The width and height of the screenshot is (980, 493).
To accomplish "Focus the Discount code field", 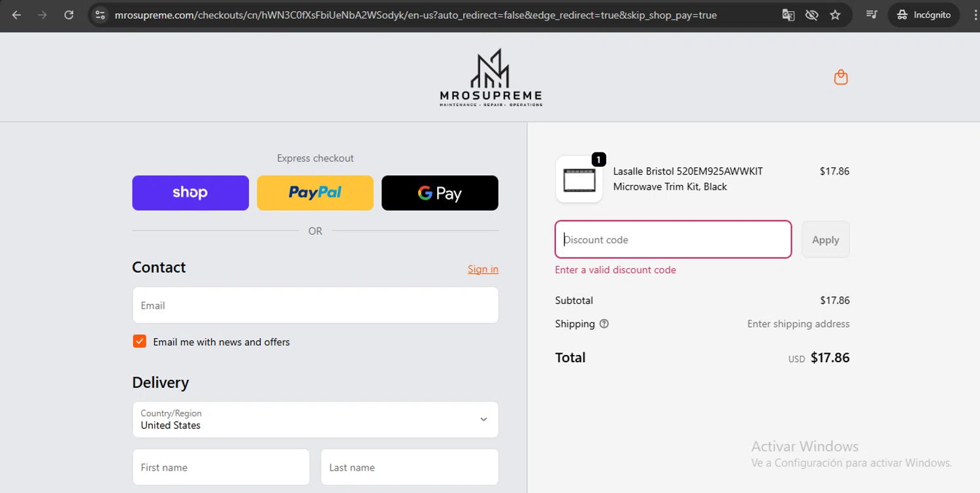I will [x=673, y=239].
